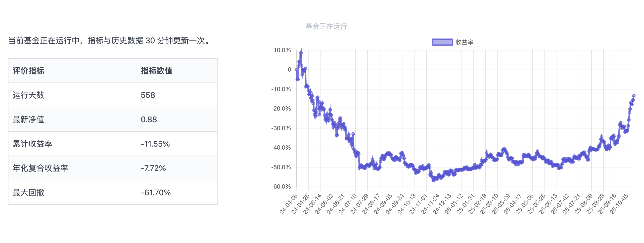Select the -11.55% cumulative return value
This screenshot has width=644, height=243.
pos(155,144)
